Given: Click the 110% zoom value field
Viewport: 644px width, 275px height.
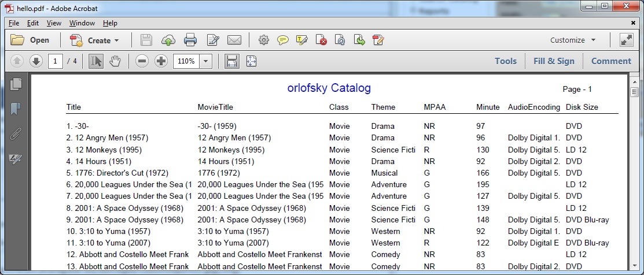Looking at the screenshot, I should (186, 61).
